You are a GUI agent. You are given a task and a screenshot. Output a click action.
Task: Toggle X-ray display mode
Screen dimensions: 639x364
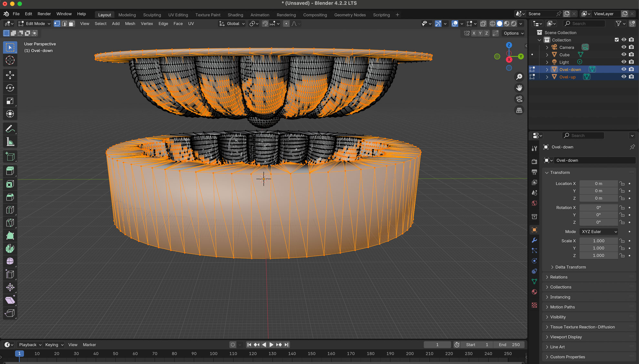[x=483, y=24]
